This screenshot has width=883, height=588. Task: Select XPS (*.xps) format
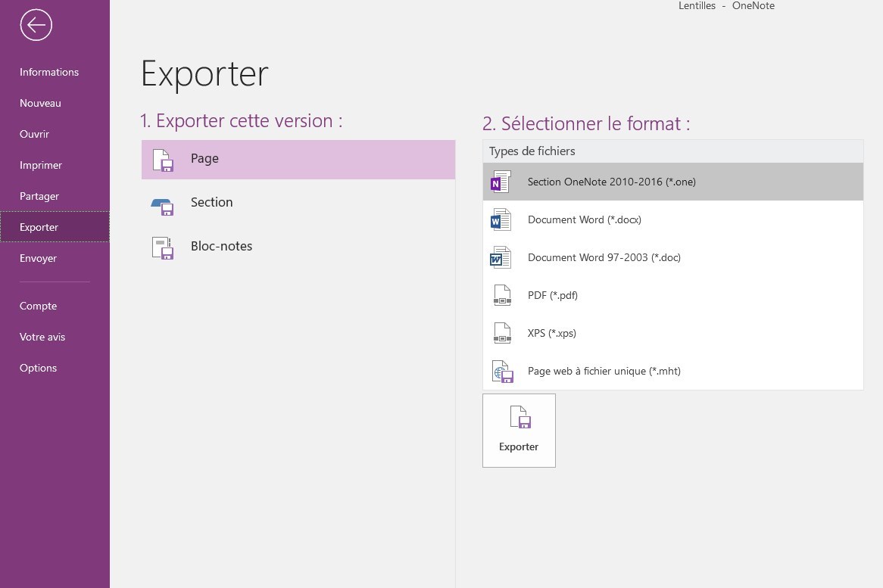click(x=673, y=332)
